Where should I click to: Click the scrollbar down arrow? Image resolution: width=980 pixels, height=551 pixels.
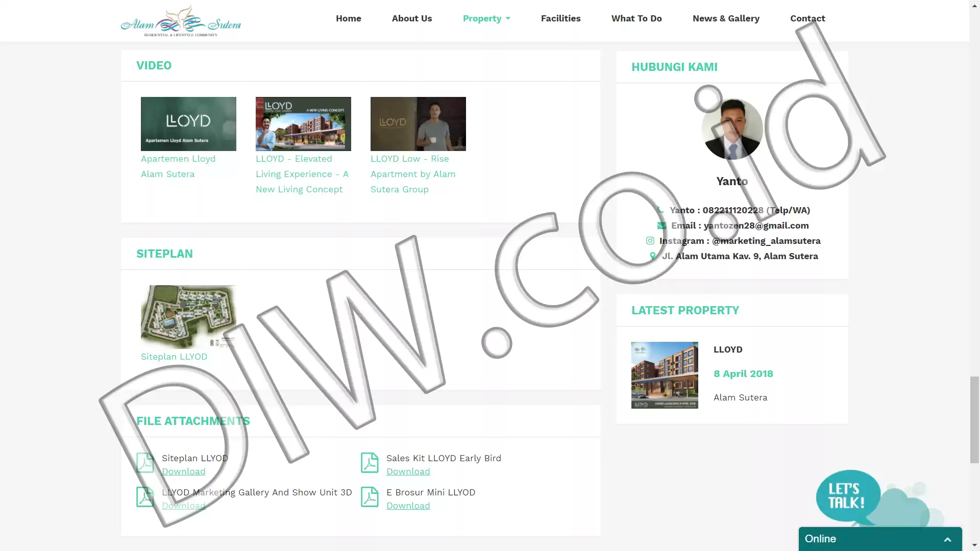974,545
